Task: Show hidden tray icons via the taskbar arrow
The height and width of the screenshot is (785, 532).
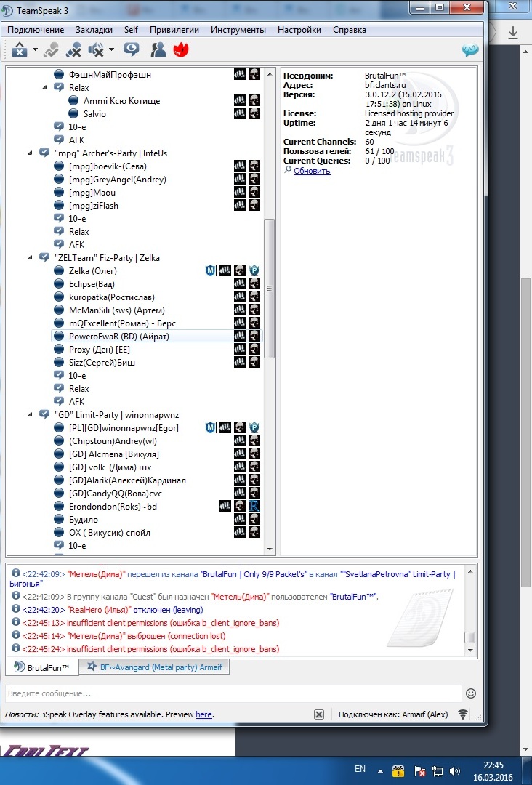Action: (380, 771)
